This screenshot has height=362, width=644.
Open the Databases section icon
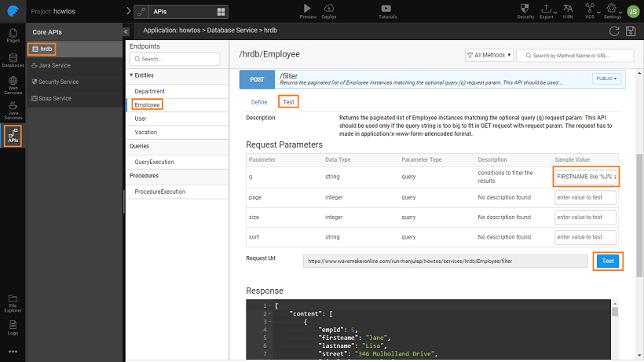[13, 61]
